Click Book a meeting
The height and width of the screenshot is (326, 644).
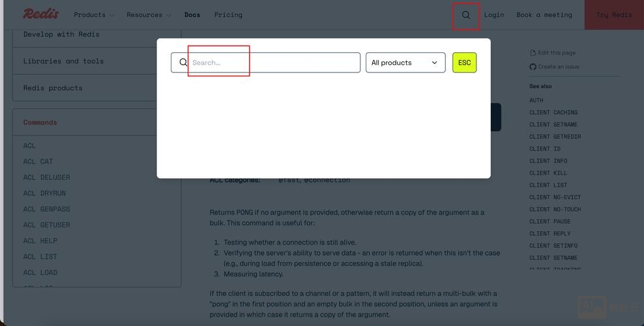click(x=544, y=15)
